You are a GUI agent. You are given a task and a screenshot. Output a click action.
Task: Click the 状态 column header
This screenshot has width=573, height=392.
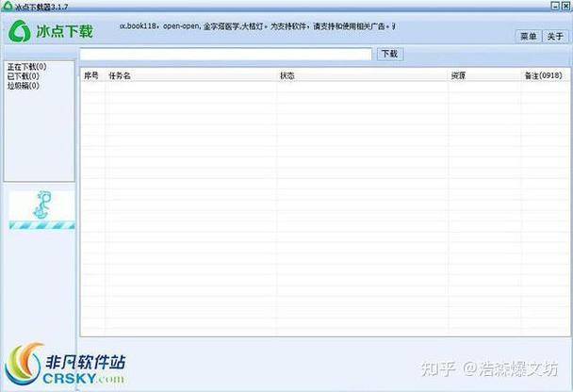click(x=287, y=75)
